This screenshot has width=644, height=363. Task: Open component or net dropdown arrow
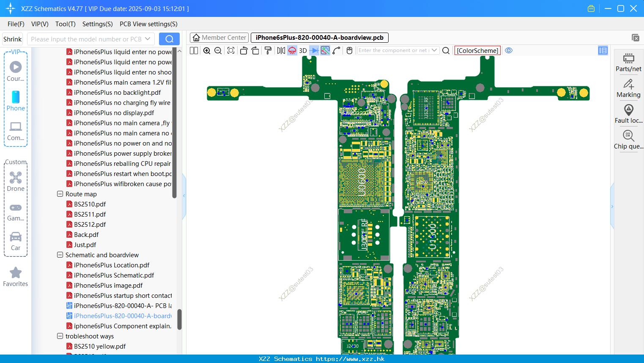434,50
